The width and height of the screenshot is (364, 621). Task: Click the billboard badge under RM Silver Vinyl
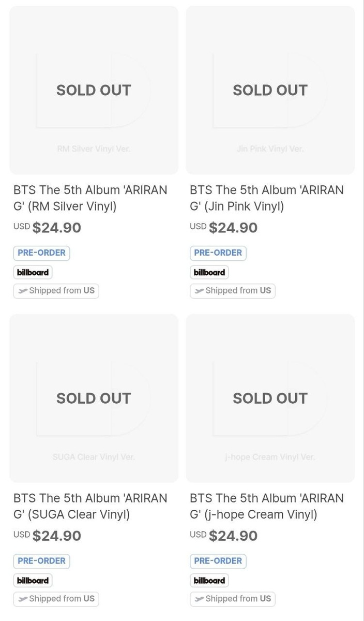coord(33,272)
